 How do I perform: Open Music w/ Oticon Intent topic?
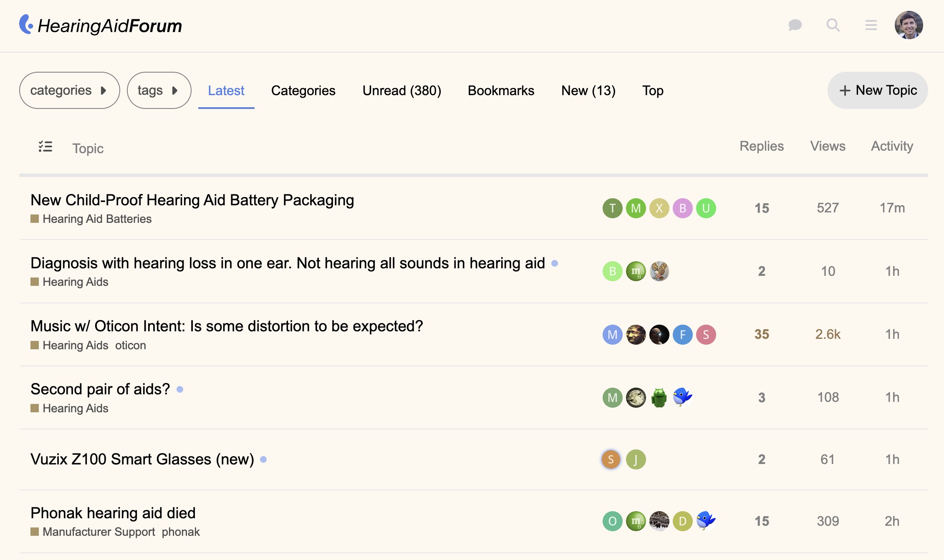(x=227, y=326)
